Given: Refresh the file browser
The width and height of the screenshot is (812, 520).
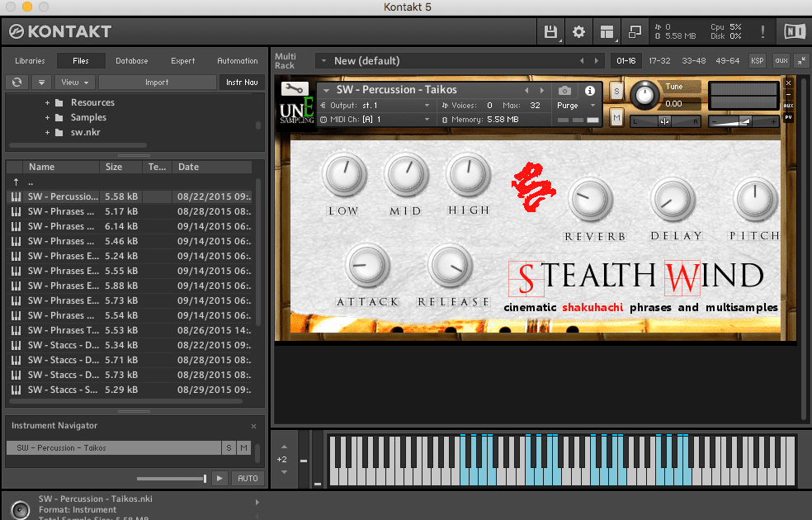Looking at the screenshot, I should pos(17,83).
